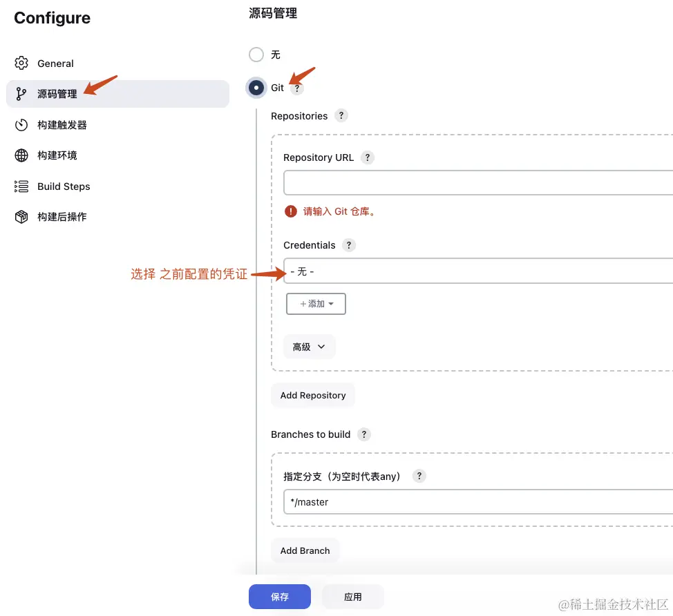This screenshot has height=616, width=673.
Task: Click the red error icon by 请输入 Git 仓库
Action: click(291, 211)
